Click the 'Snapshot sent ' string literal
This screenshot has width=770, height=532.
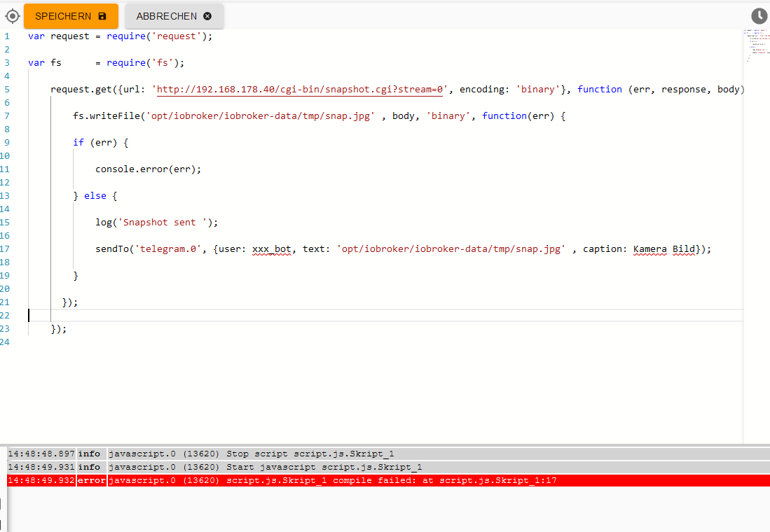(x=162, y=223)
